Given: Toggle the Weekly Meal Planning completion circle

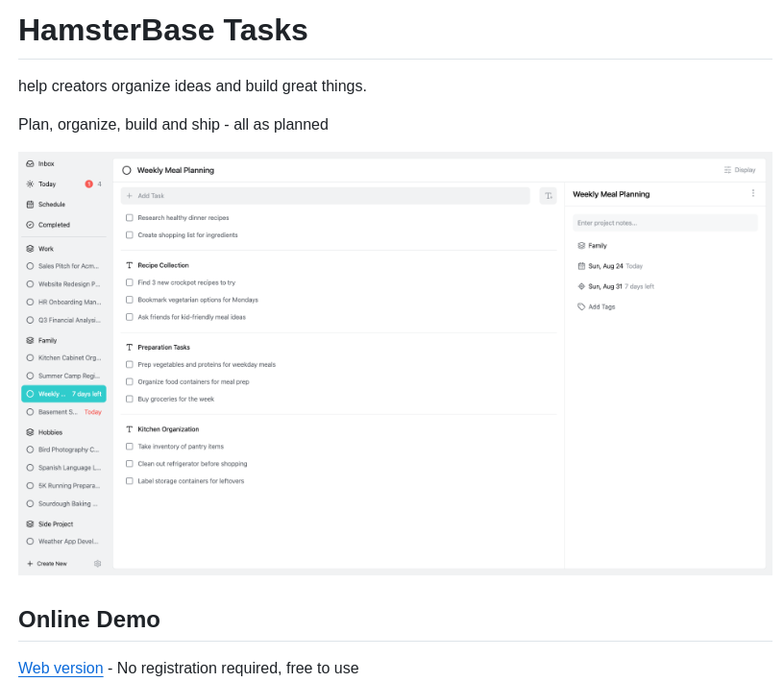Looking at the screenshot, I should (x=126, y=169).
